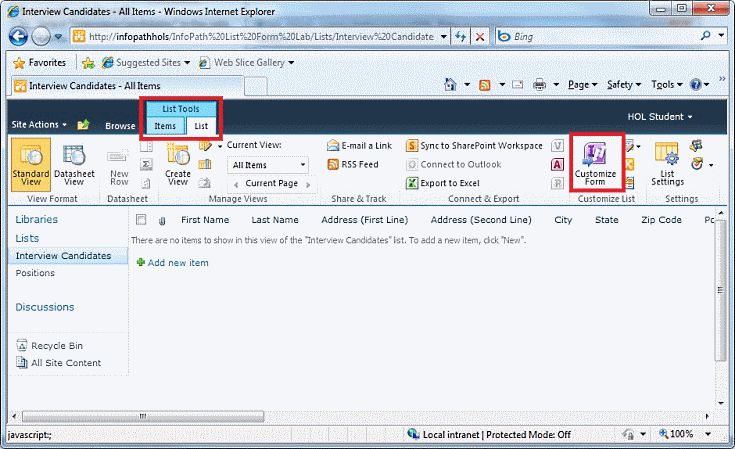Open the IE Safety menu

point(624,85)
